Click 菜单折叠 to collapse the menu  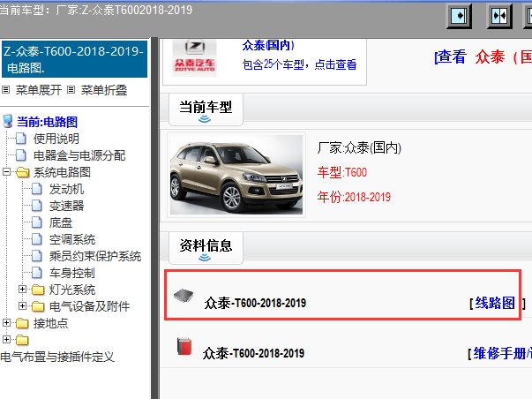click(x=104, y=90)
